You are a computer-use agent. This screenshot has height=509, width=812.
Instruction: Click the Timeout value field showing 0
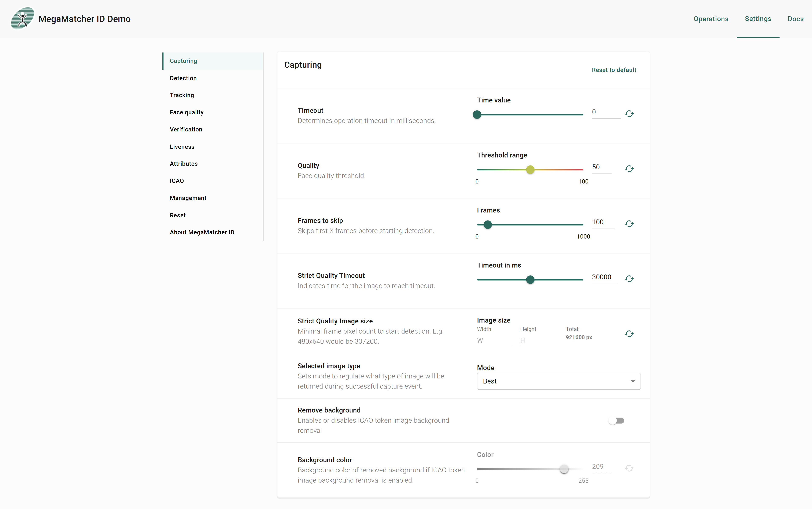click(606, 112)
